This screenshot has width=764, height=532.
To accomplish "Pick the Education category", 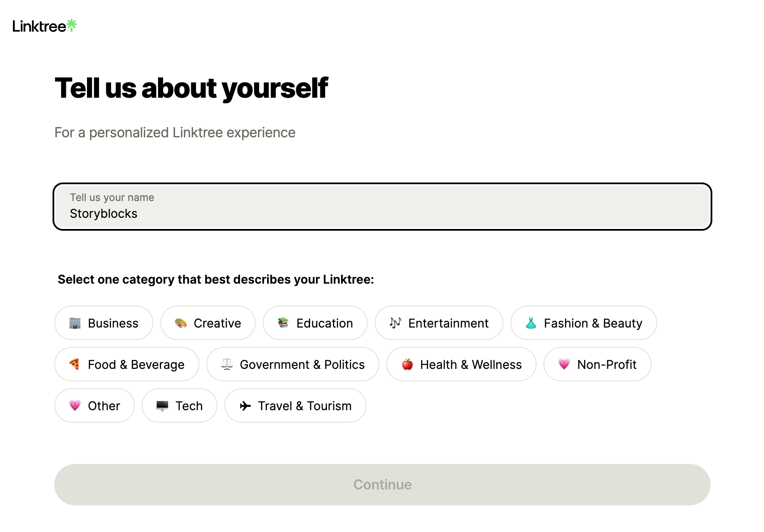I will (x=315, y=323).
